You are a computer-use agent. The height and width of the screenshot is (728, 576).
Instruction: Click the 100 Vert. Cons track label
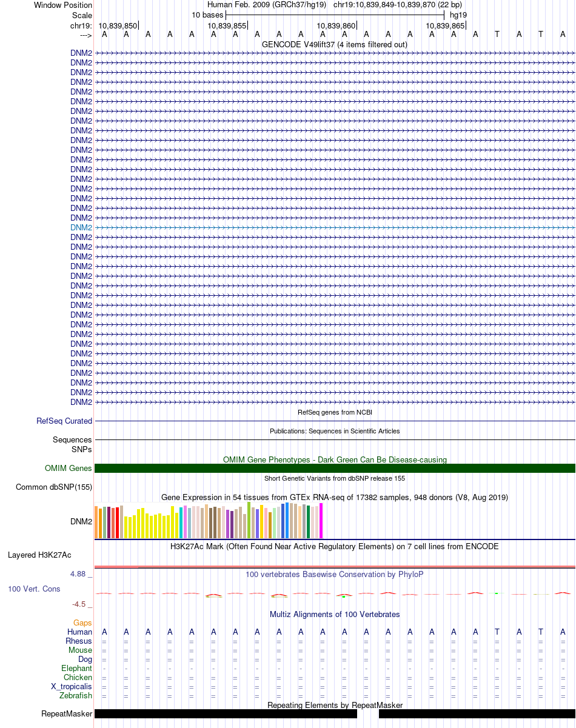34,589
